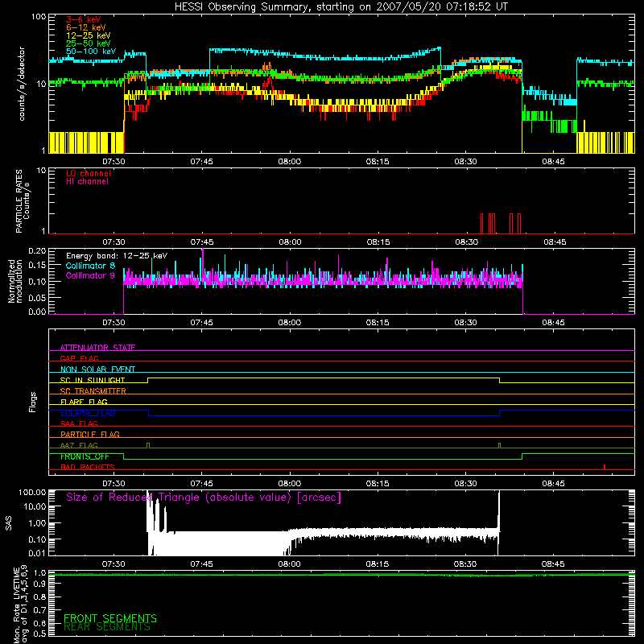644x644 pixels.
Task: Click the ECLIPSE_FLAG label
Action: [x=88, y=413]
